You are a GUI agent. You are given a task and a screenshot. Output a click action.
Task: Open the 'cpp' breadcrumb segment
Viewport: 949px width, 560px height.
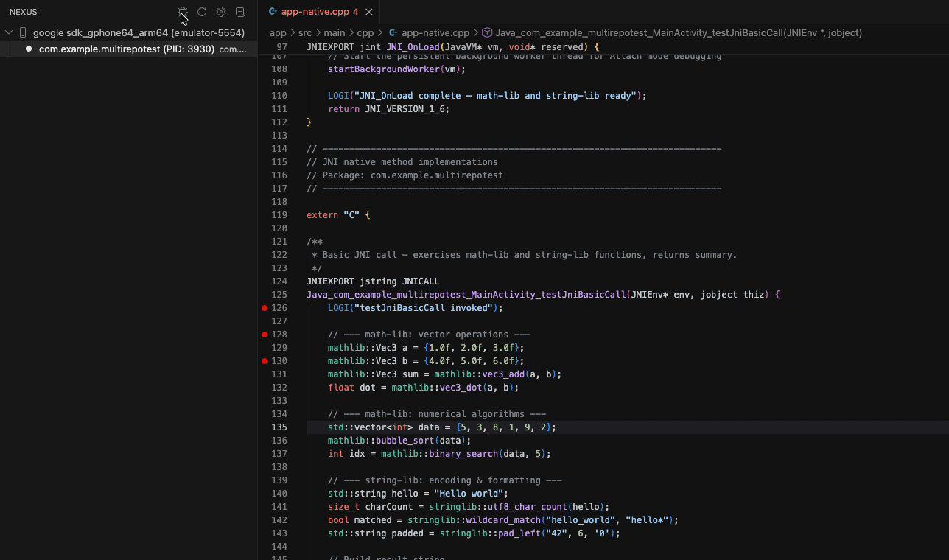365,33
